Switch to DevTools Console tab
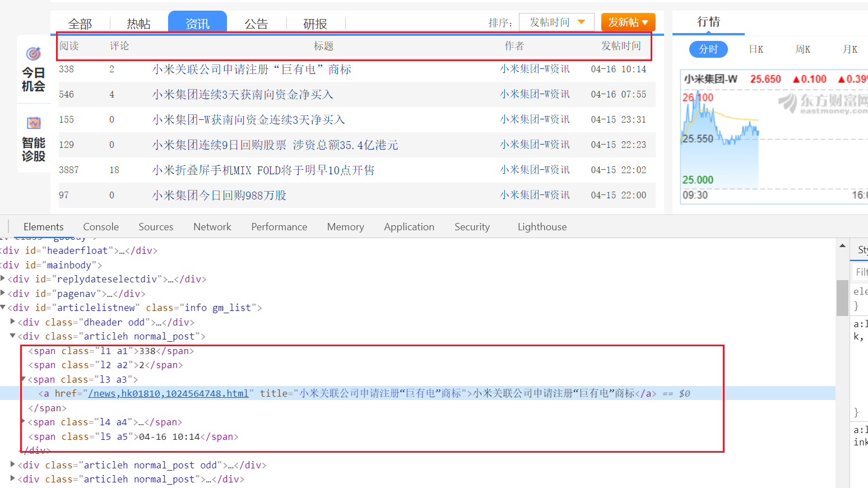 [101, 227]
